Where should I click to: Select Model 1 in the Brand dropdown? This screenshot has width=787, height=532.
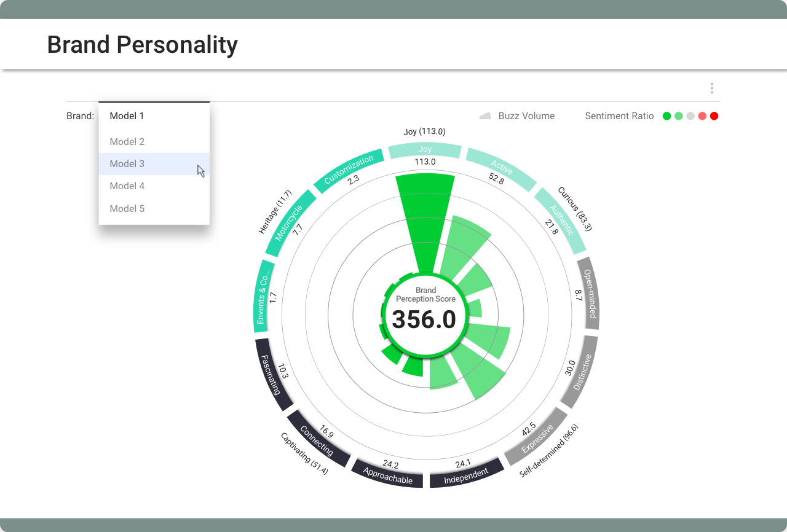[x=127, y=115]
